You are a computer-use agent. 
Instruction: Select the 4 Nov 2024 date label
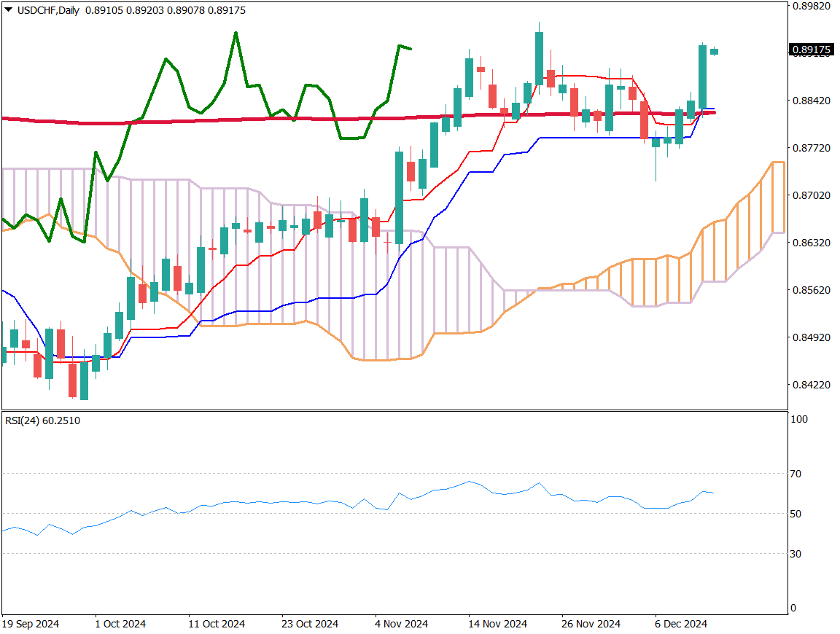pos(401,624)
